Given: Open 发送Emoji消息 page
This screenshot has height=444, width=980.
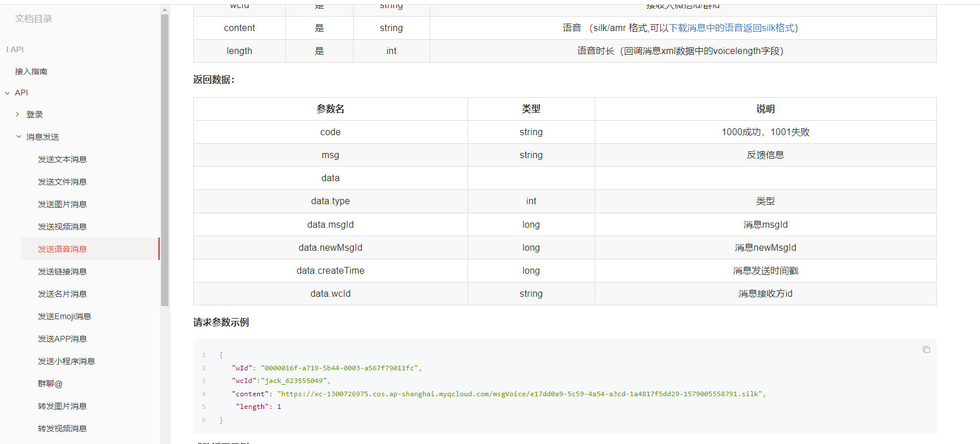Looking at the screenshot, I should tap(64, 316).
